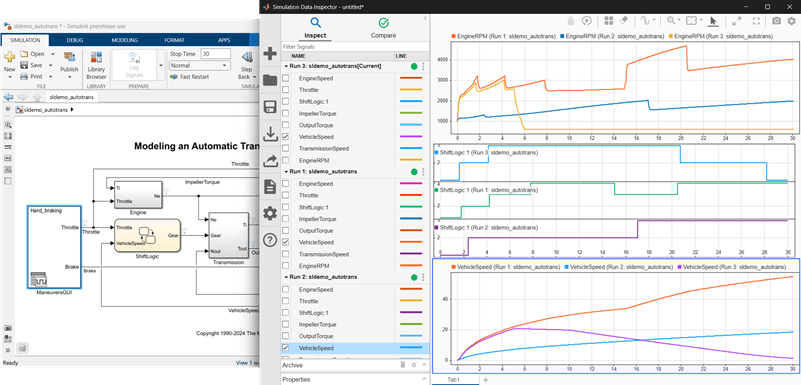801x385 pixels.
Task: Click the Simulink back navigation arrow
Action: coord(8,97)
